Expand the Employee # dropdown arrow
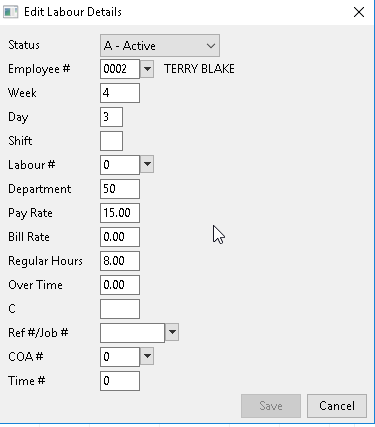 click(147, 69)
